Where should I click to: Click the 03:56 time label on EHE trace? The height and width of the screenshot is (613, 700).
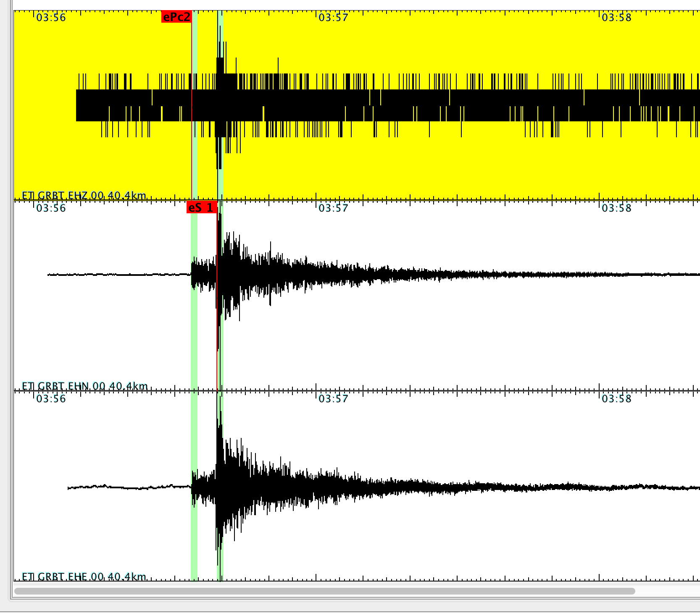coord(51,399)
